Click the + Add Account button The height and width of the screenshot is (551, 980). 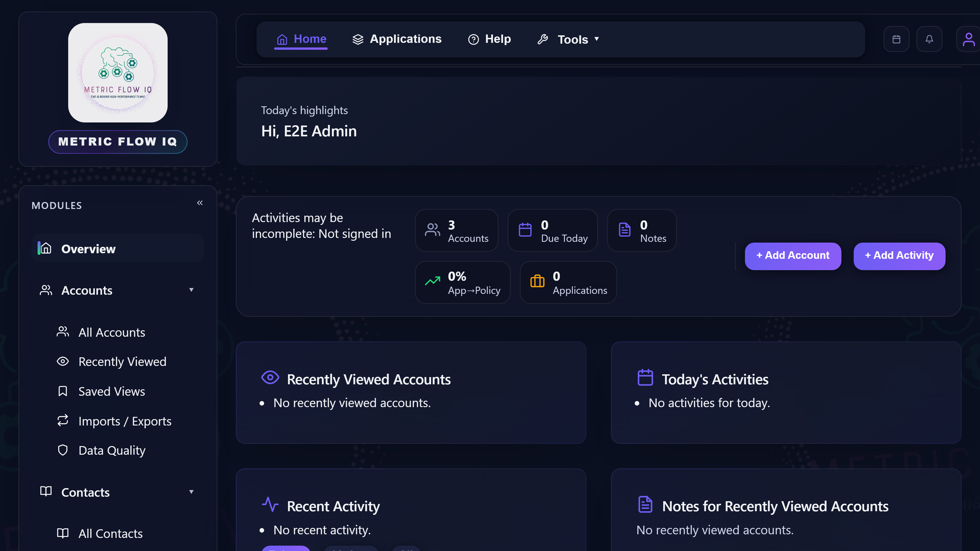pos(792,256)
